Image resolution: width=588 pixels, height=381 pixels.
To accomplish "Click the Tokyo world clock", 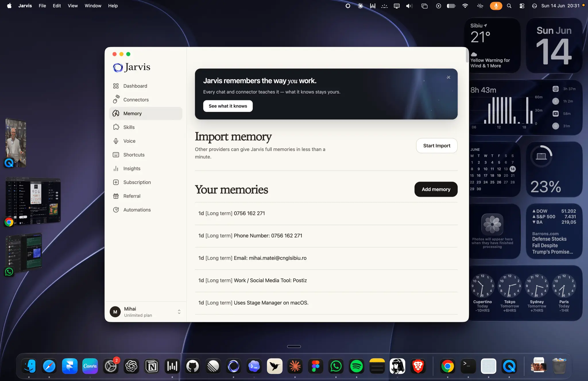I will (x=510, y=293).
